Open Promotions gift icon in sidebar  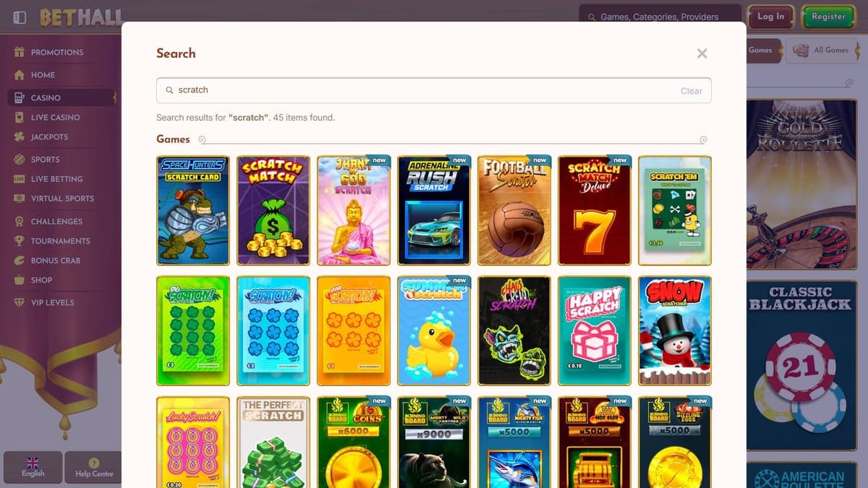(x=19, y=52)
